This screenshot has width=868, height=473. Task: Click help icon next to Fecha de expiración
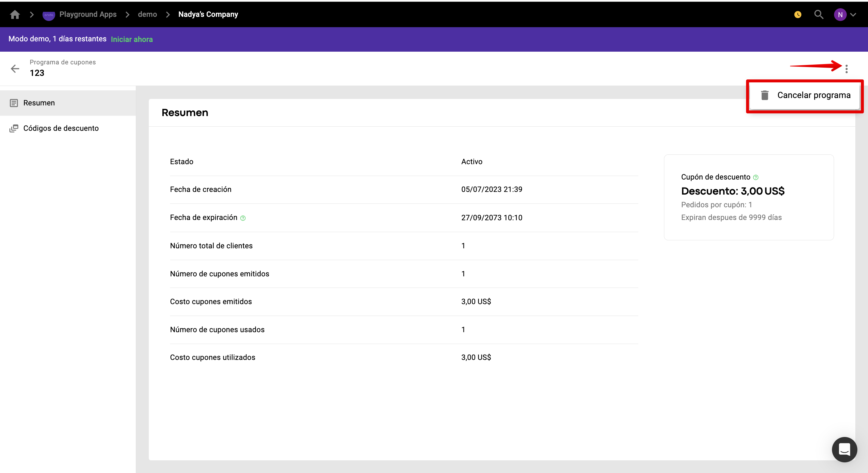243,218
